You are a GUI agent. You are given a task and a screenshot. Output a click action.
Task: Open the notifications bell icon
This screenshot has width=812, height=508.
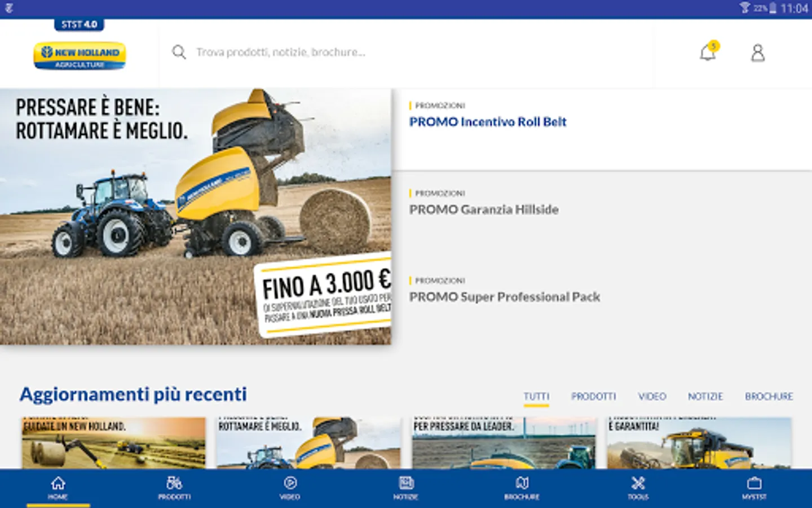click(708, 52)
